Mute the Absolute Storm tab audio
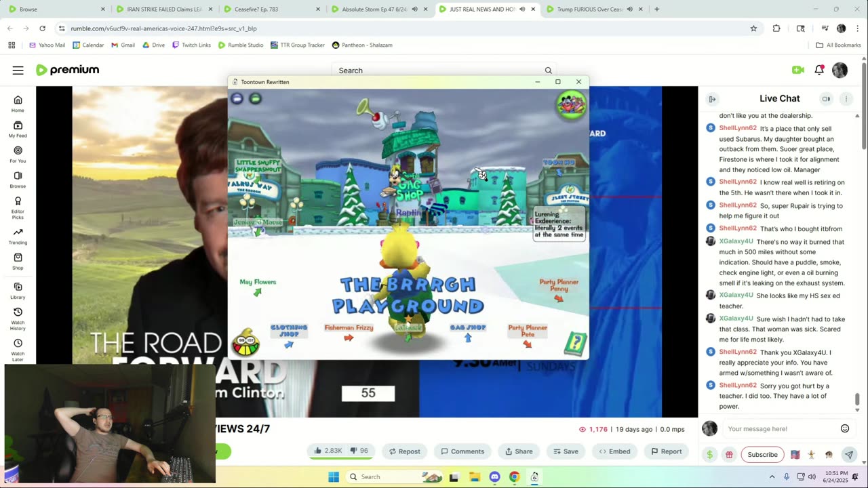 tap(414, 9)
